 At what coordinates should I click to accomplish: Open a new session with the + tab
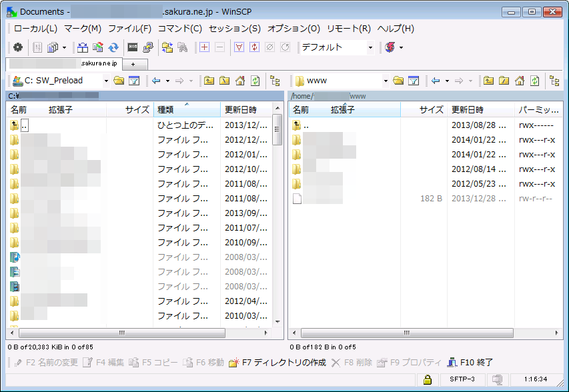(133, 64)
